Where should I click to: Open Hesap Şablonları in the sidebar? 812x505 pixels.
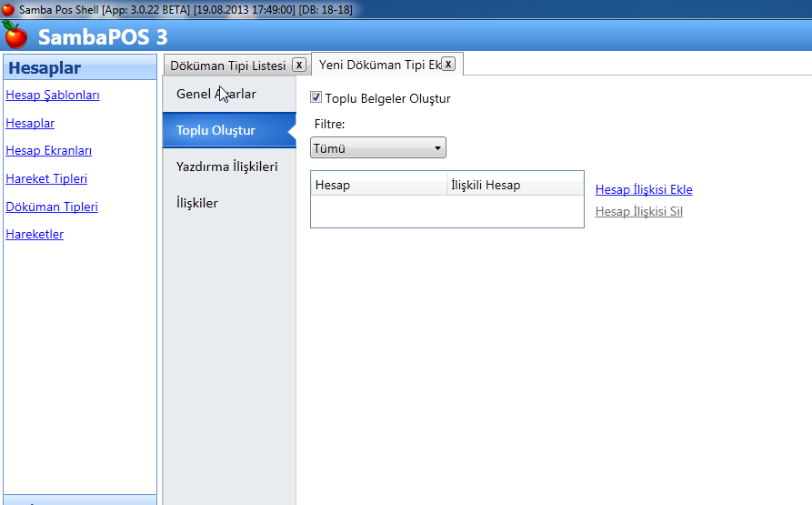53,95
